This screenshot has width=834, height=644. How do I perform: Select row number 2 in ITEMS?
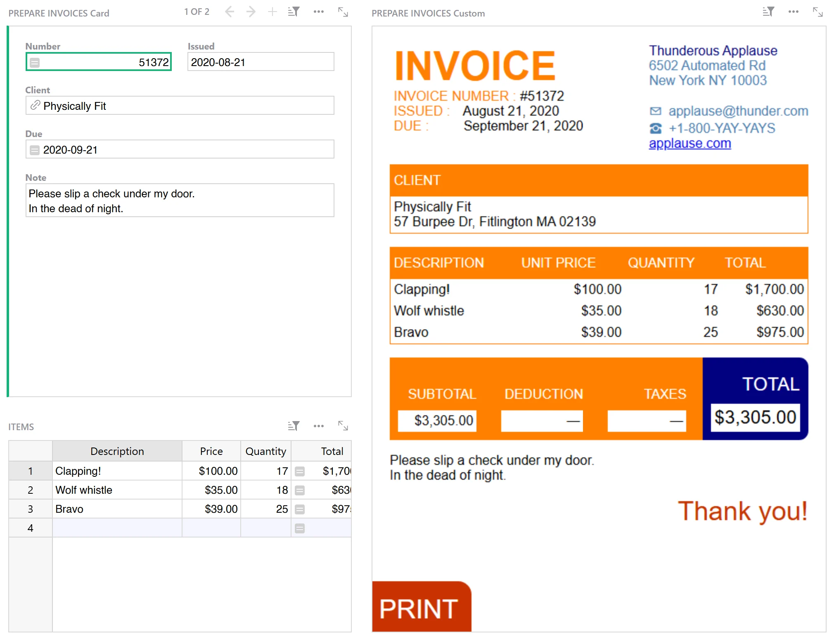click(30, 490)
